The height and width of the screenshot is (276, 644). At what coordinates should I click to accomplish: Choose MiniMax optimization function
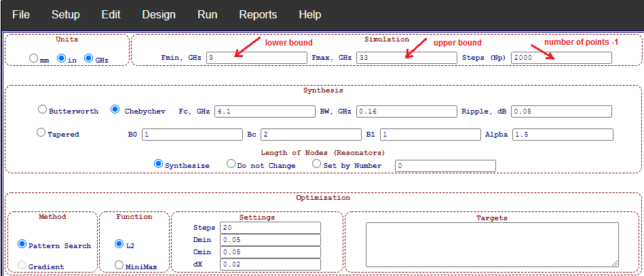pos(119,266)
